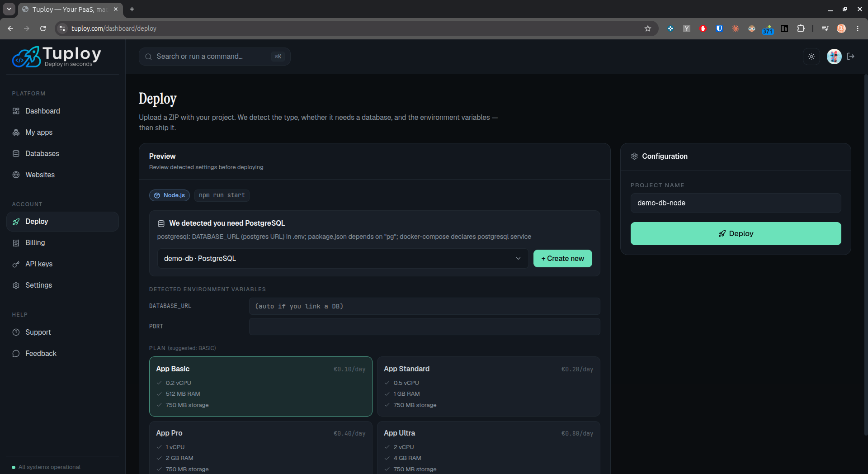This screenshot has width=868, height=474.
Task: Click the Tuploy logo
Action: tap(57, 57)
